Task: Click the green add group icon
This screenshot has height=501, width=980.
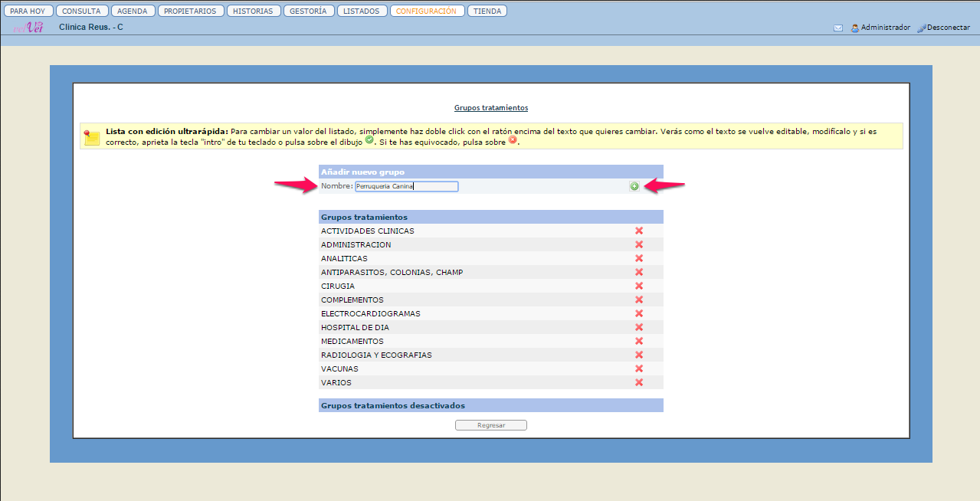Action: coord(634,186)
